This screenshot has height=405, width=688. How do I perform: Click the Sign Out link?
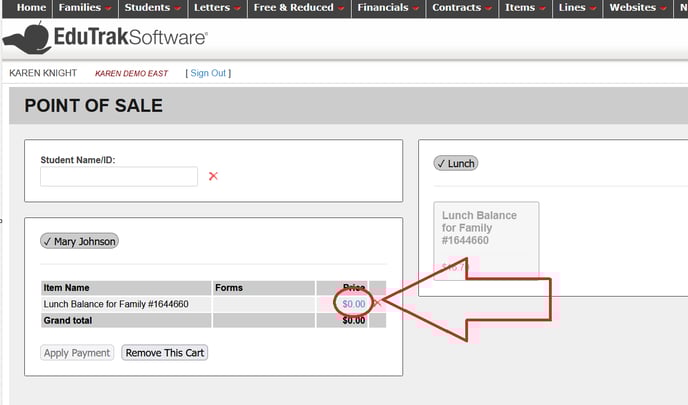coord(208,73)
